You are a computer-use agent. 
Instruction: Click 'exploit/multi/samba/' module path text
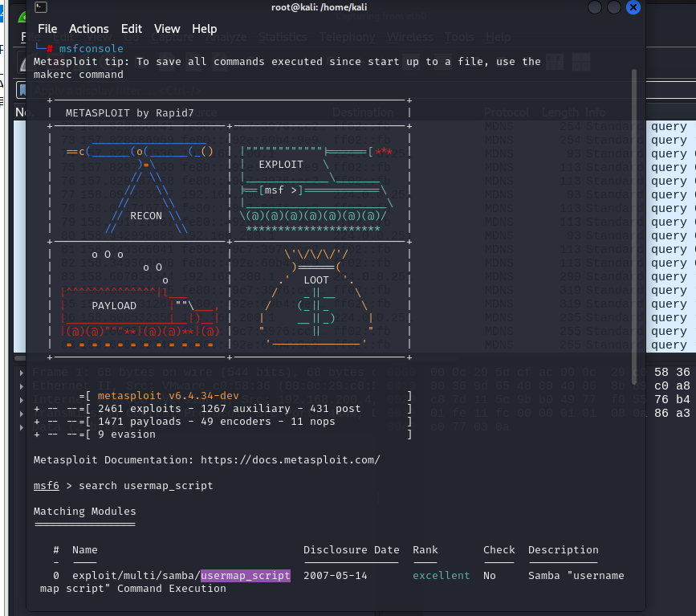pos(136,576)
